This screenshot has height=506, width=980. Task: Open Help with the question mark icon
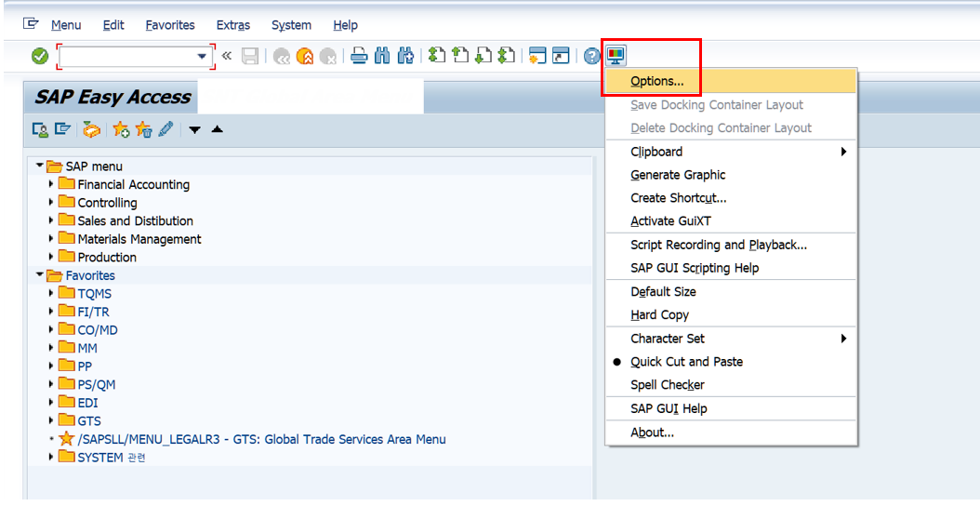[x=592, y=57]
